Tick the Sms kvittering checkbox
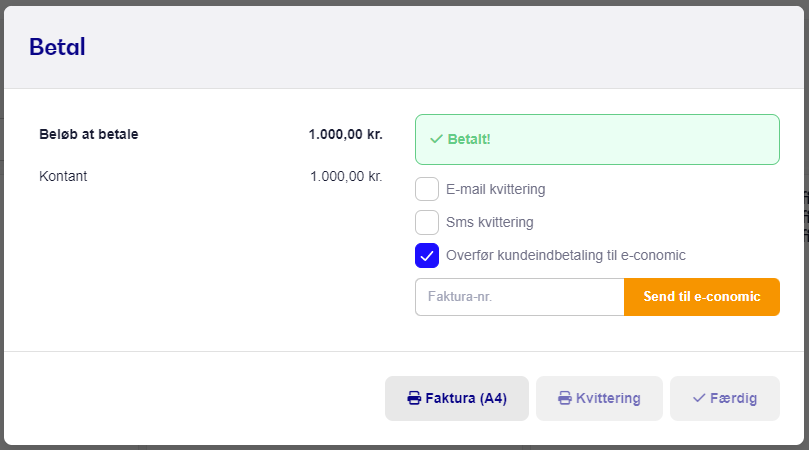This screenshot has height=450, width=809. click(427, 222)
